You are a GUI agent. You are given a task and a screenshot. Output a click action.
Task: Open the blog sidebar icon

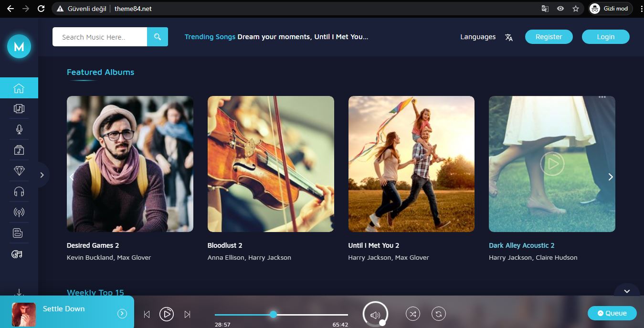[18, 233]
